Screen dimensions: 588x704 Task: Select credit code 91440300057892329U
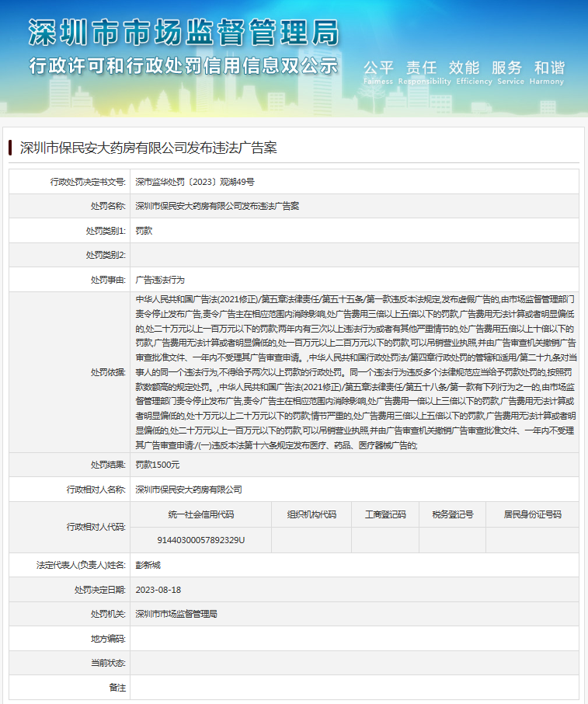coord(201,540)
